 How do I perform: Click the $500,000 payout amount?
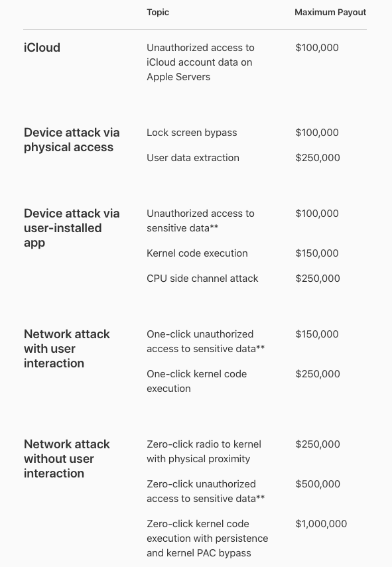(x=318, y=484)
